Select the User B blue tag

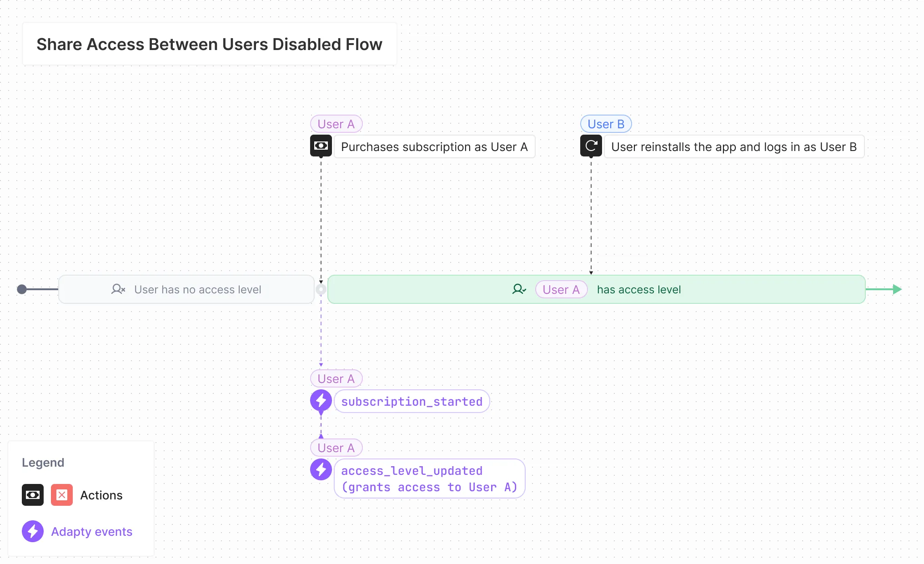(606, 124)
